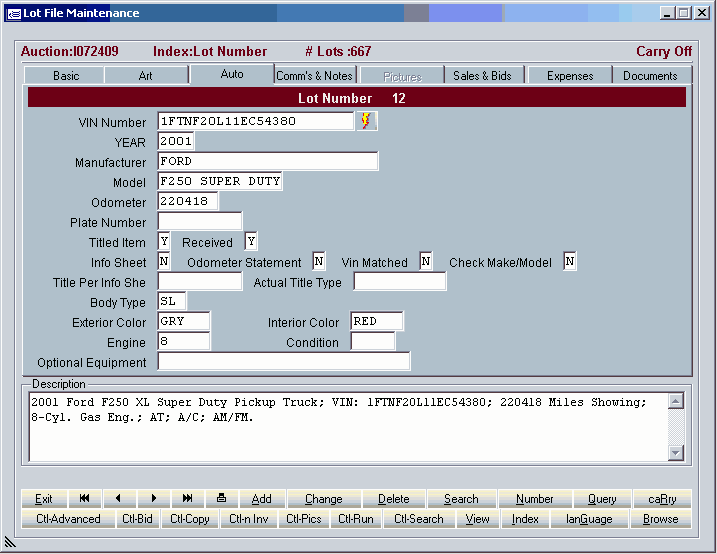The width and height of the screenshot is (717, 554).
Task: Go to previous record arrow
Action: 119,499
